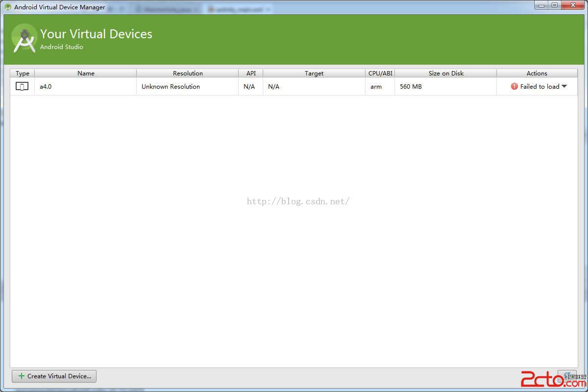Click the device type icon for a4.0

22,87
